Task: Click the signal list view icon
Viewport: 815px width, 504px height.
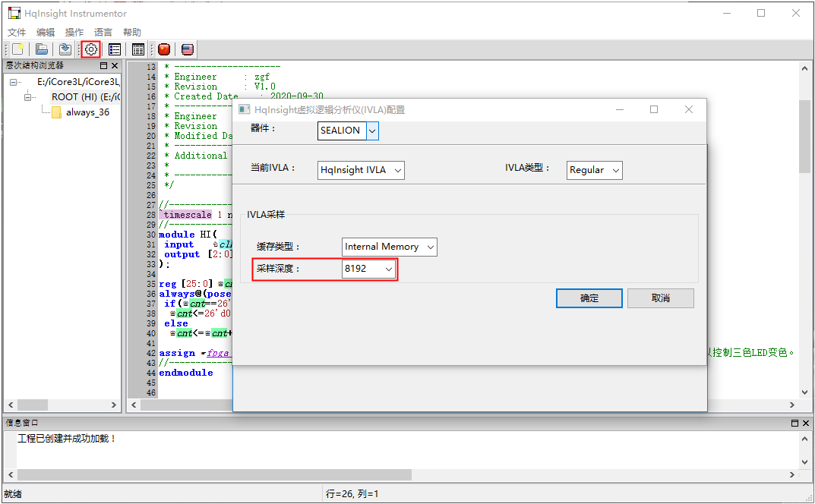Action: 115,49
